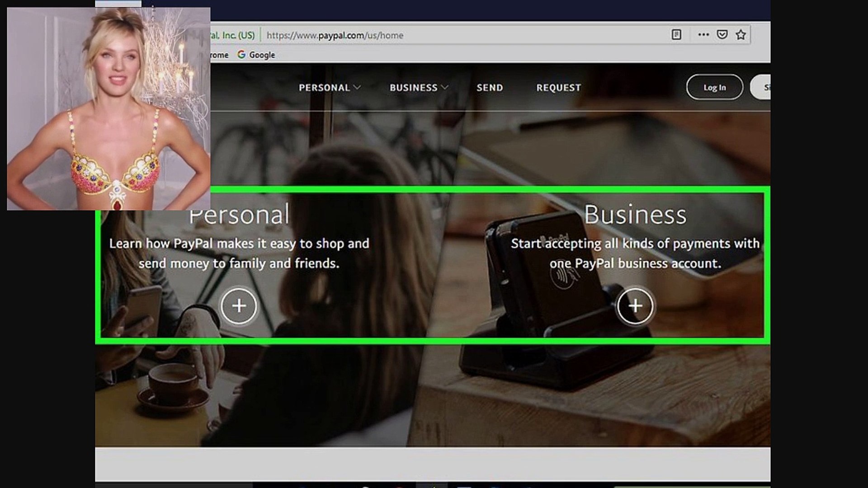Bookmark this page with star icon
Image resolution: width=868 pixels, height=488 pixels.
[x=741, y=35]
